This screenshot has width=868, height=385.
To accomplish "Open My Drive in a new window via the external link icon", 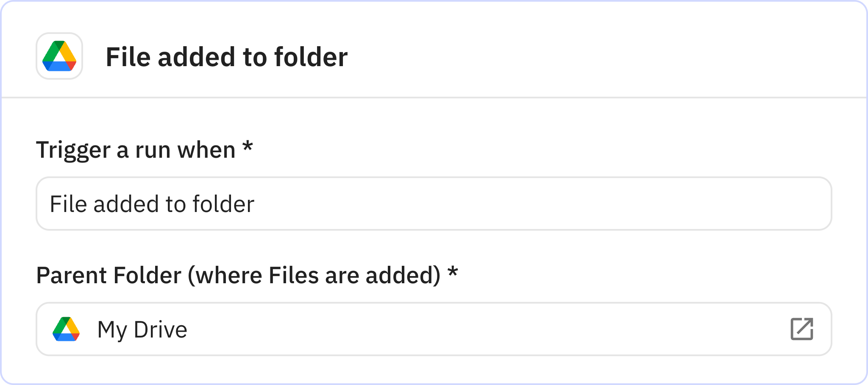I will click(x=802, y=329).
